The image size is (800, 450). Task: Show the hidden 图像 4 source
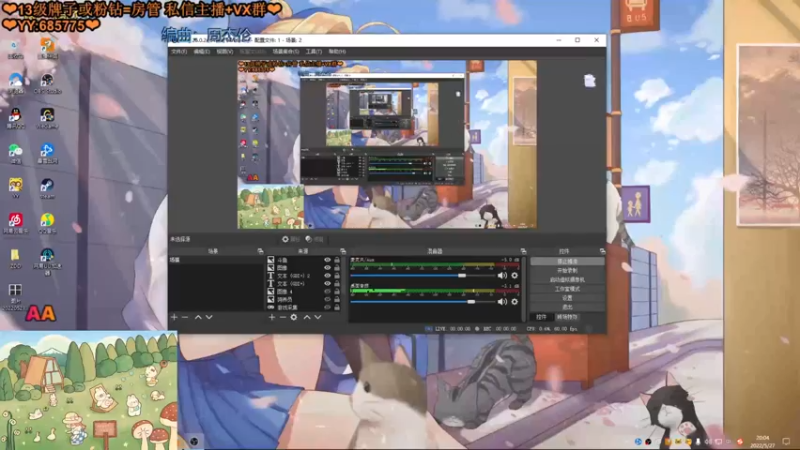click(x=328, y=291)
